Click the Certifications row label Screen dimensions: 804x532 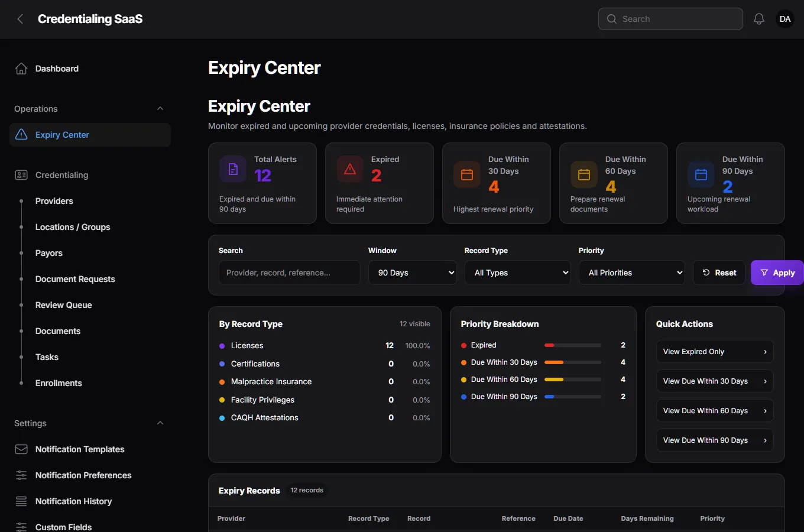tap(255, 364)
